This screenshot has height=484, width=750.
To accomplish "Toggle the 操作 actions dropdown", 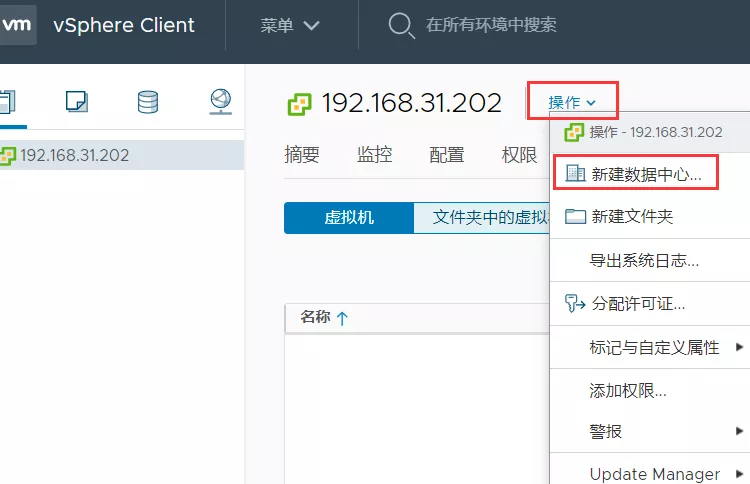I will point(572,102).
